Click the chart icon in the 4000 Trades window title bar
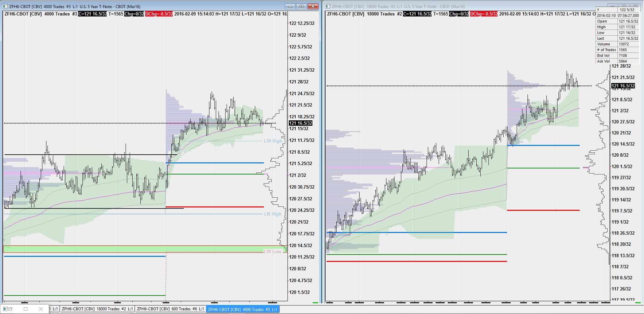Image resolution: width=644 pixels, height=314 pixels. tap(5, 6)
